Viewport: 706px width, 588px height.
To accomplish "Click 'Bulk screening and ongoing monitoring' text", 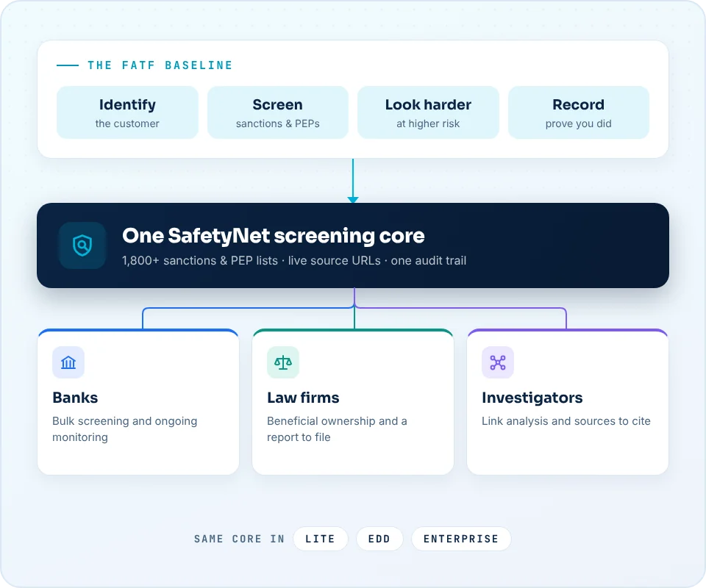I will click(x=125, y=429).
